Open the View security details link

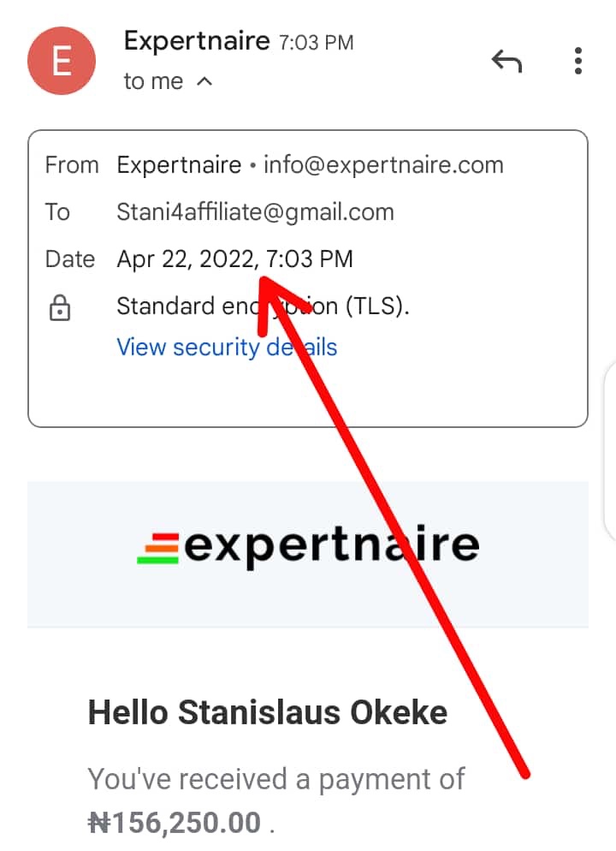227,347
